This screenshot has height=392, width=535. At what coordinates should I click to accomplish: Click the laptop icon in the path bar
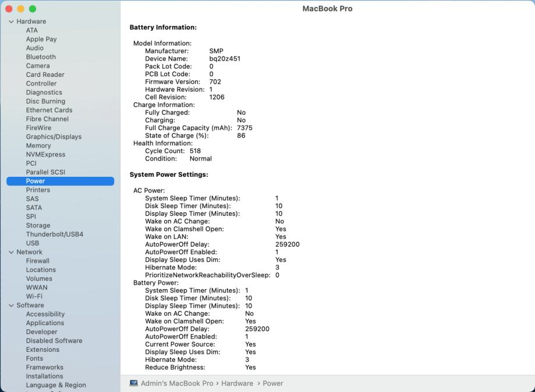pos(133,383)
